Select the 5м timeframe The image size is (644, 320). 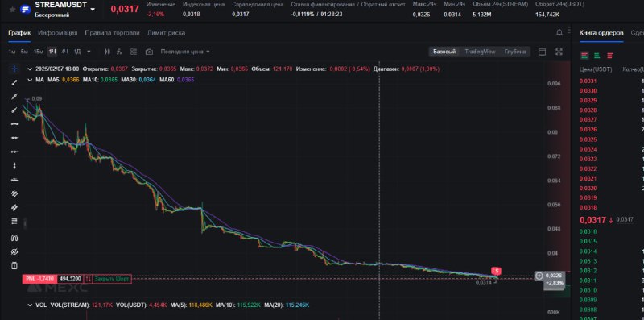[25, 52]
